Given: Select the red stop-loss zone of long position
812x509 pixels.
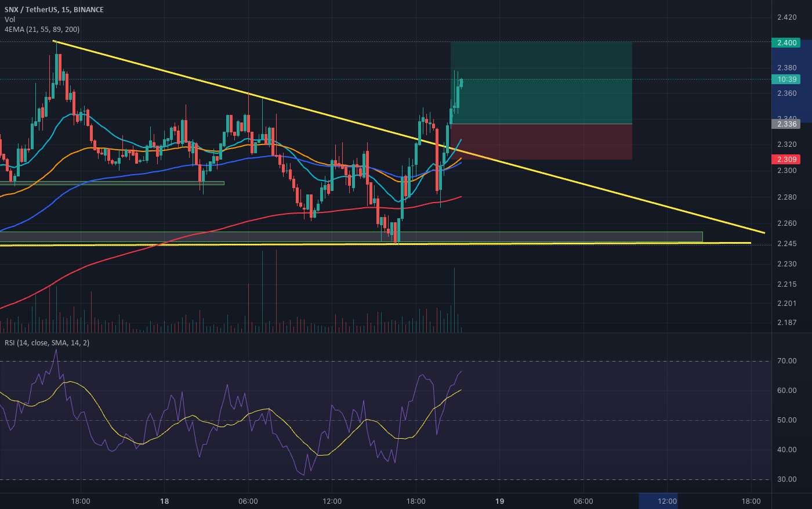Looking at the screenshot, I should (x=541, y=142).
